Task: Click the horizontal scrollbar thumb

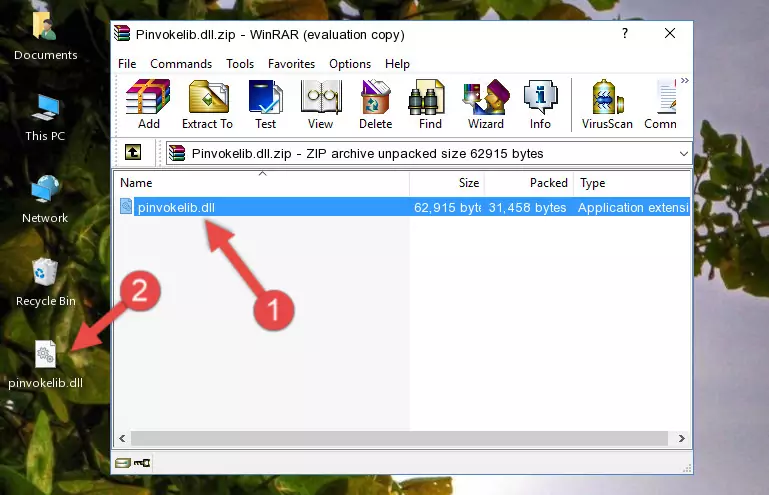Action: (x=399, y=438)
